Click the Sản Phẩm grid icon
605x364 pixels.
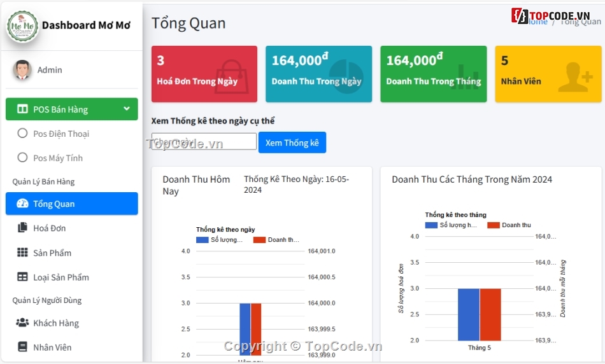pyautogui.click(x=22, y=253)
